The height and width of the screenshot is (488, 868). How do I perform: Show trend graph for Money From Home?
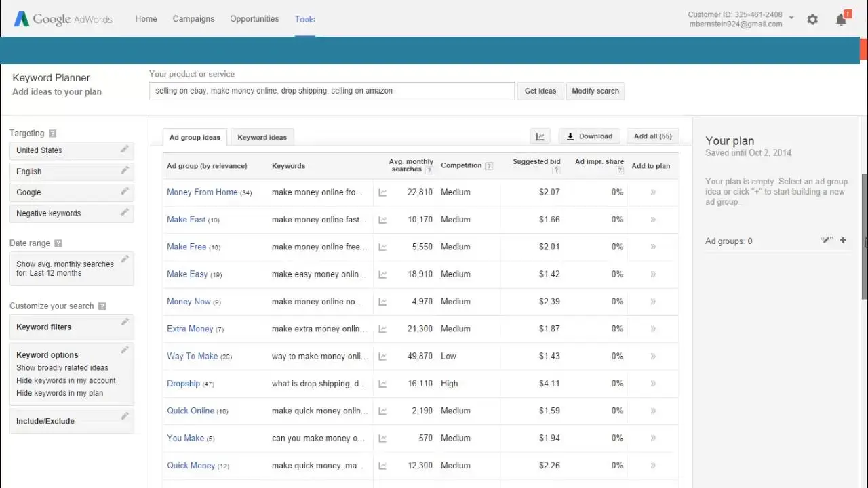pyautogui.click(x=382, y=192)
